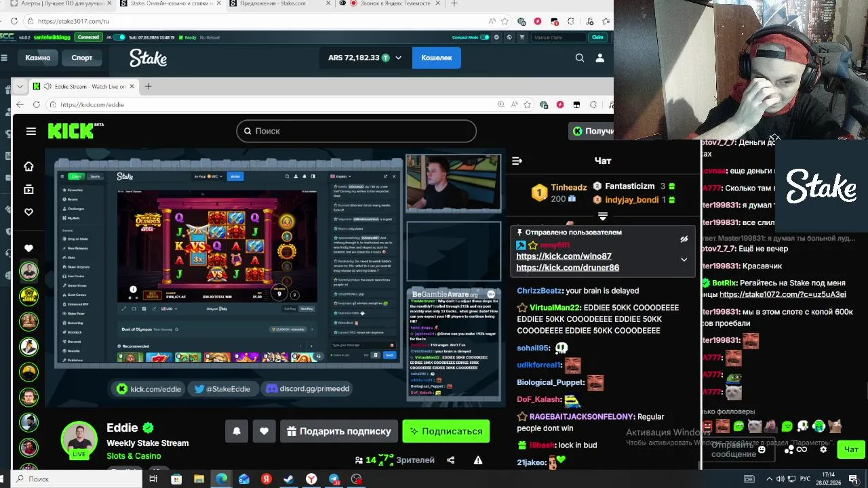Screen dimensions: 868x488
Task: Open Steam from the taskbar
Action: 289,479
